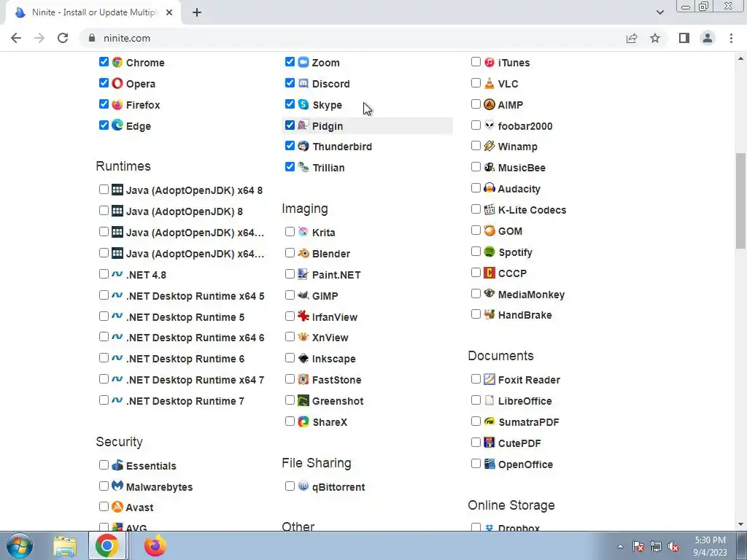Click the Edge logo icon
Screen dimensions: 747x560
(117, 125)
